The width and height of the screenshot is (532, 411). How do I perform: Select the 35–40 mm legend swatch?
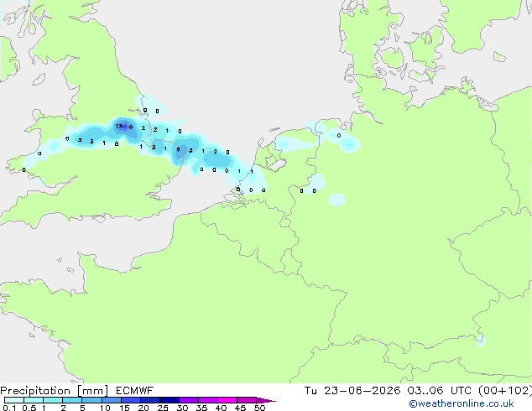tap(208, 400)
